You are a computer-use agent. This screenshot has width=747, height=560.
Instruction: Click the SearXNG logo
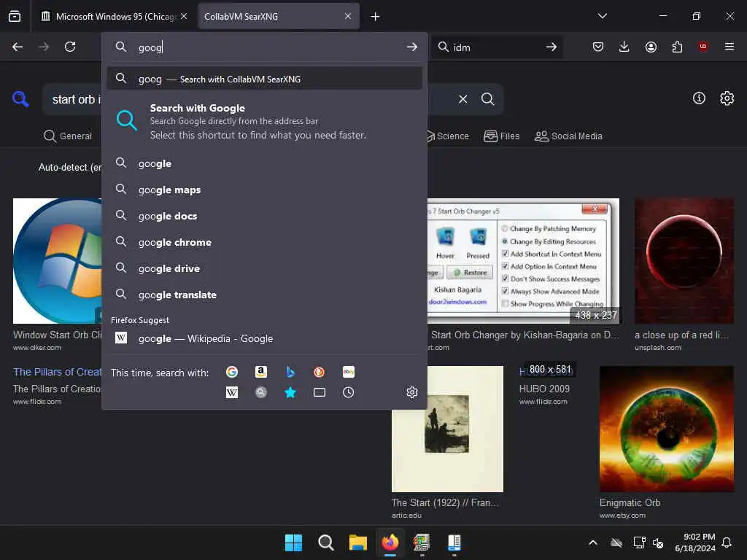[x=20, y=99]
